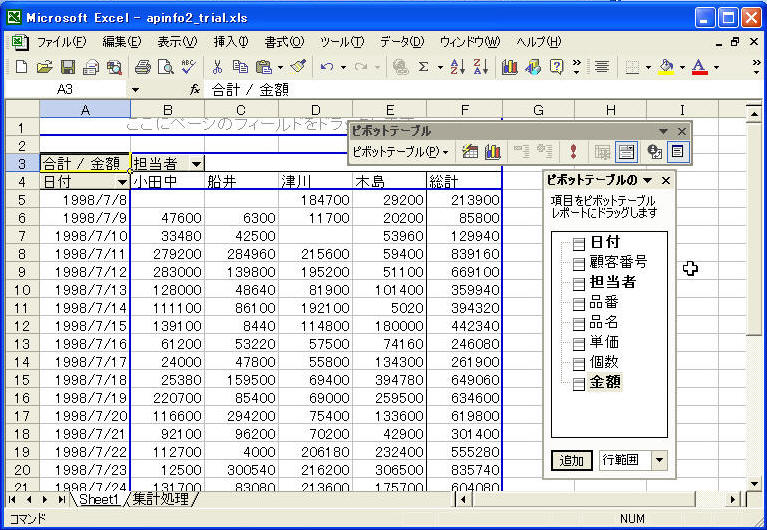767x530 pixels.
Task: Select the 顧客番号 field in list
Action: 617,262
